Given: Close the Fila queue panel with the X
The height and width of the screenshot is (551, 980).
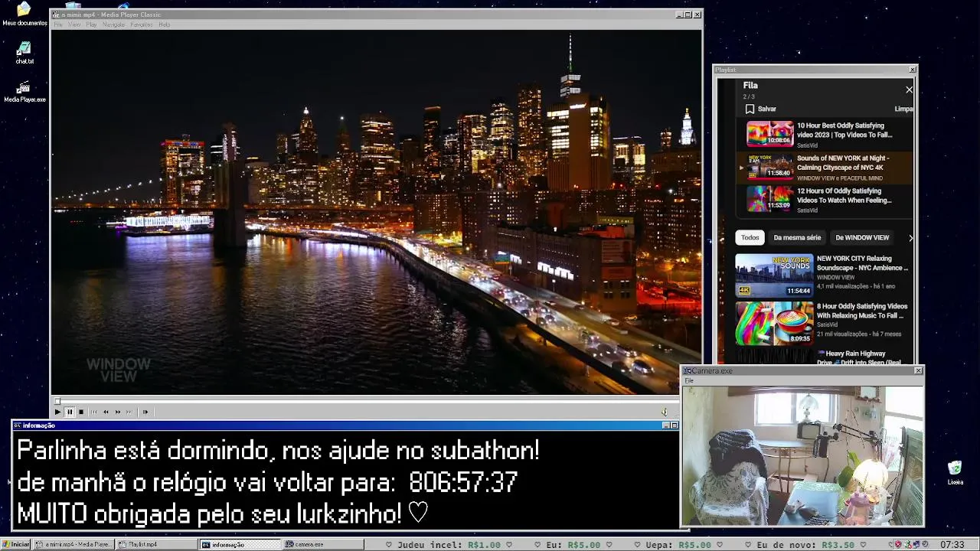Looking at the screenshot, I should 909,90.
